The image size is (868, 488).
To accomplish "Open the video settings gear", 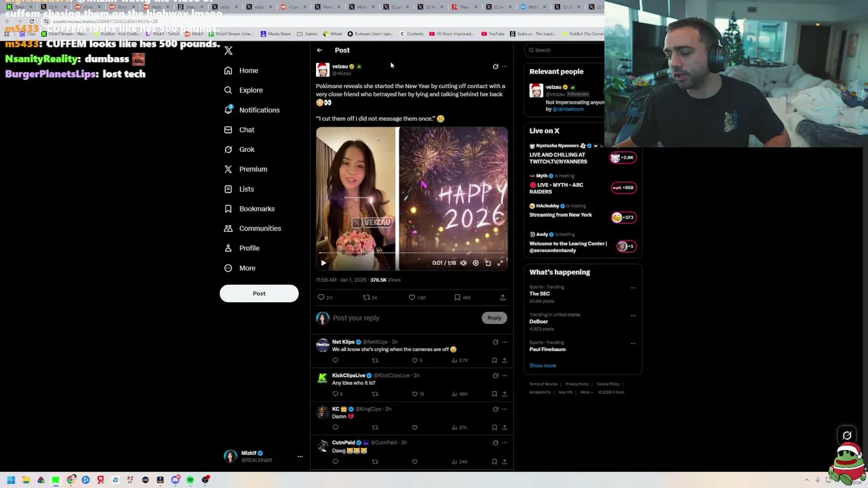I will point(475,263).
